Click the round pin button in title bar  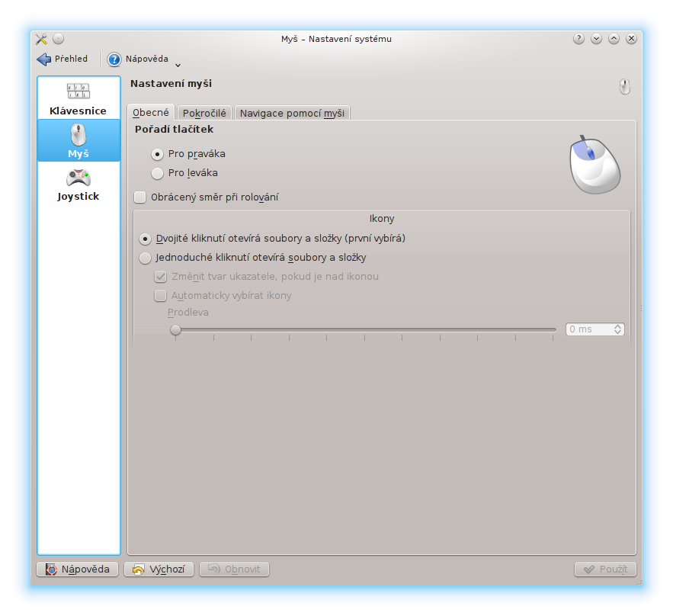coord(59,39)
